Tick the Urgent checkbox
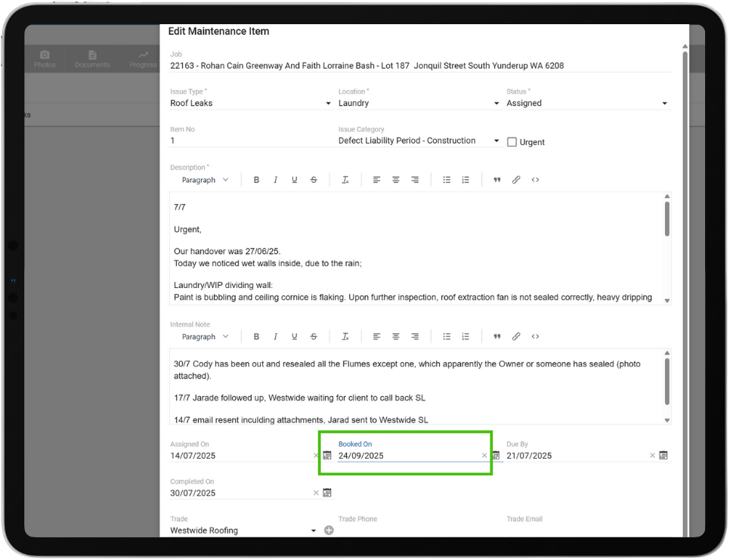 click(512, 142)
